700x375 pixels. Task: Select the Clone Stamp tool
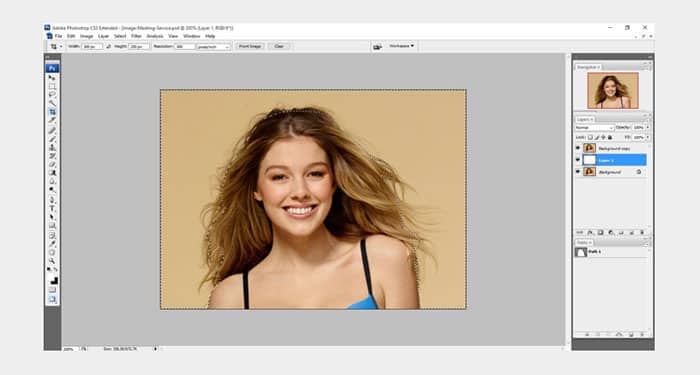point(52,147)
